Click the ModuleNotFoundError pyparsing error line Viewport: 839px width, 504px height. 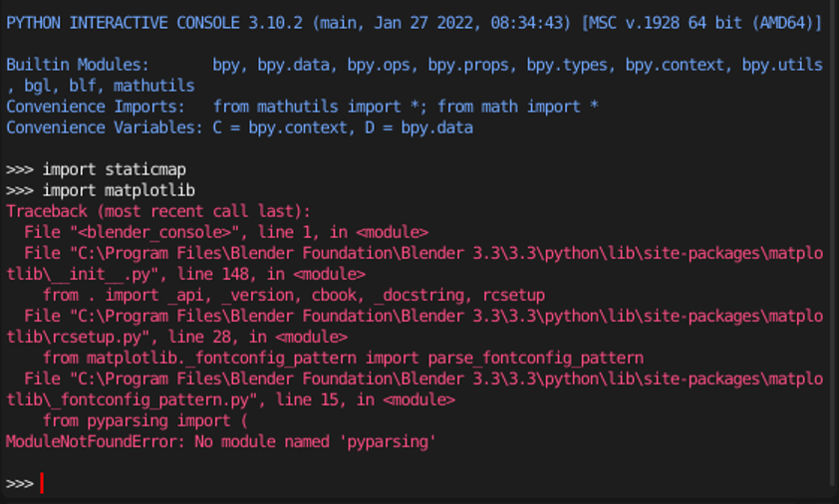click(x=221, y=442)
